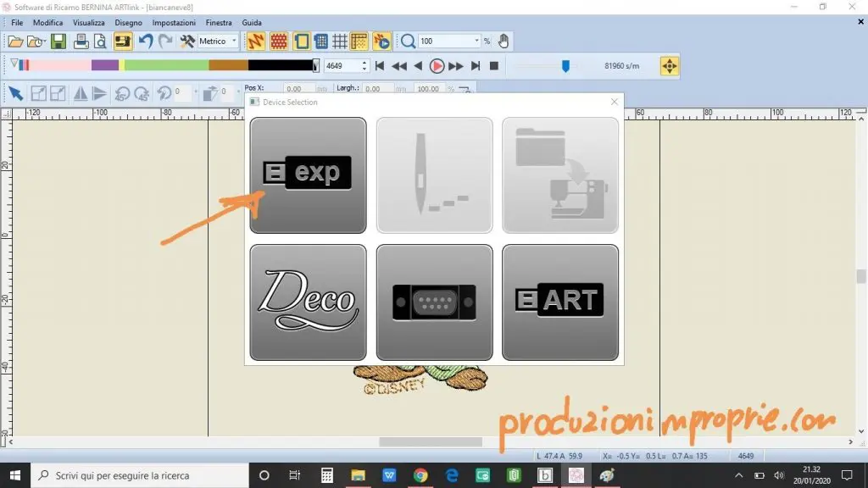Jump to end of stitch playback
Viewport: 868px width, 488px height.
476,66
